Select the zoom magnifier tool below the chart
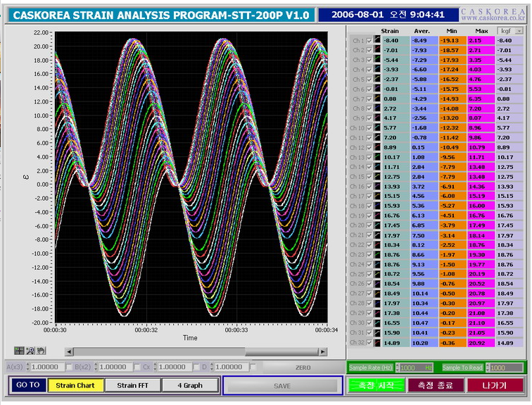The height and width of the screenshot is (405, 532). [30, 351]
